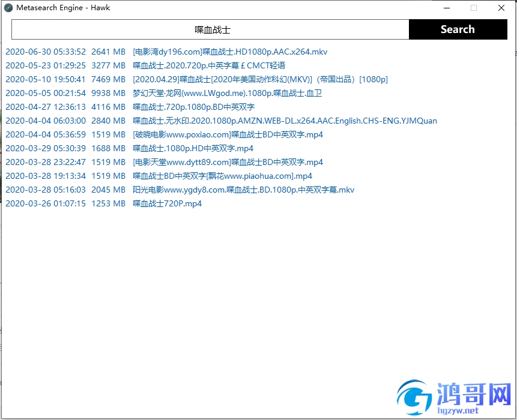The image size is (517, 420).
Task: Click timestamp 2020-06-30 05:33:52
Action: [46, 52]
